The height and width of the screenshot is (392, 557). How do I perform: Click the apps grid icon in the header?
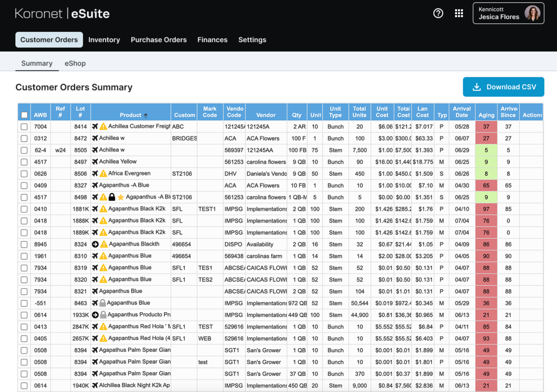(x=459, y=13)
